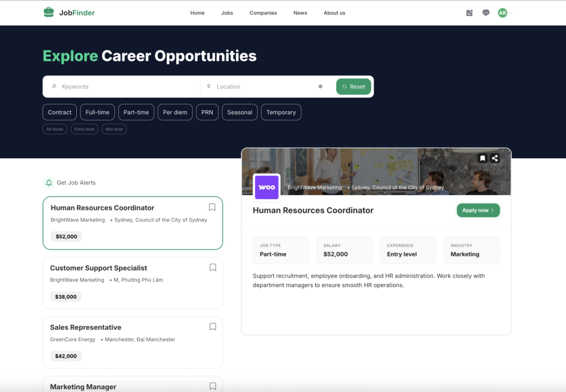566x392 pixels.
Task: Click the green Reset button
Action: 353,86
